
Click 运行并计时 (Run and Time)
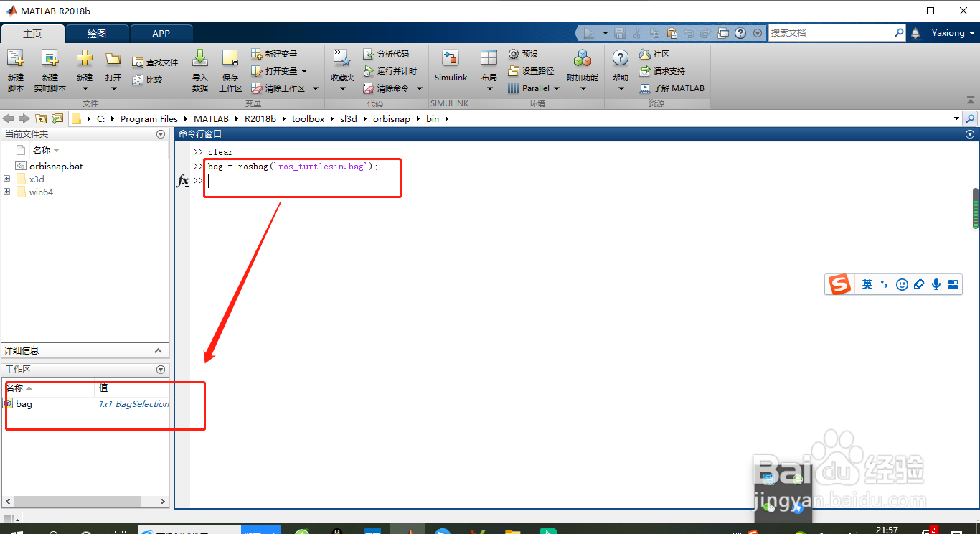[390, 71]
